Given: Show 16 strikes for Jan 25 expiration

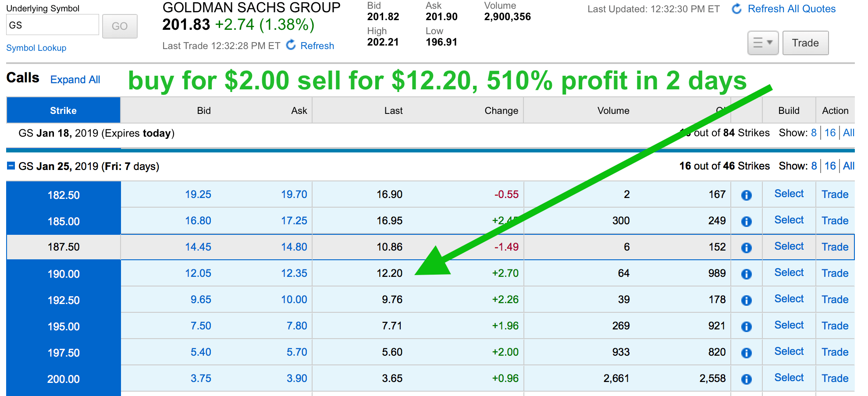Looking at the screenshot, I should [830, 166].
